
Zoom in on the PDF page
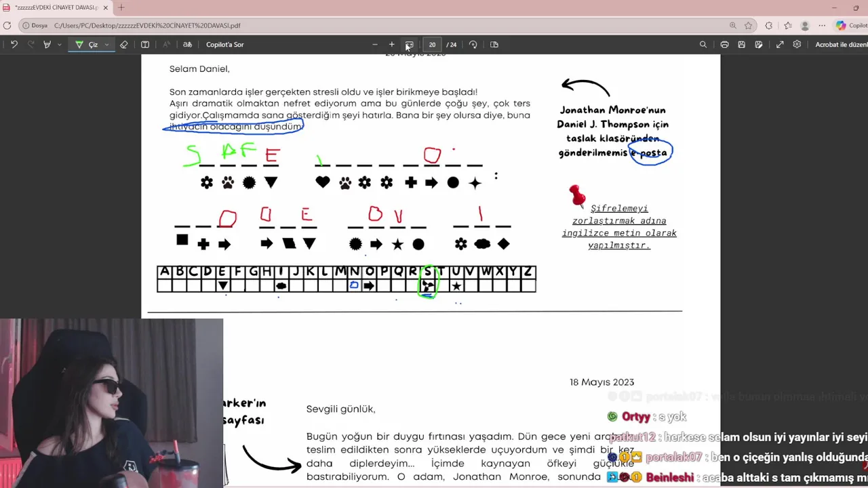[391, 45]
